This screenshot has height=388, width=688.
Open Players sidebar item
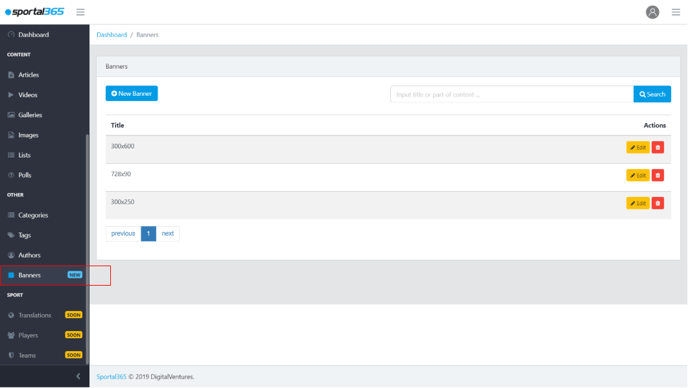click(x=44, y=335)
